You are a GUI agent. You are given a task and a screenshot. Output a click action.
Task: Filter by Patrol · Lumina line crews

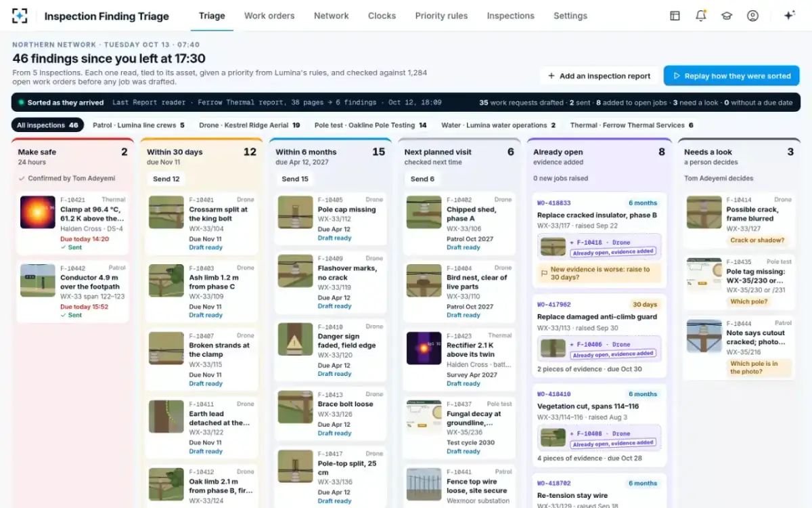tap(139, 125)
